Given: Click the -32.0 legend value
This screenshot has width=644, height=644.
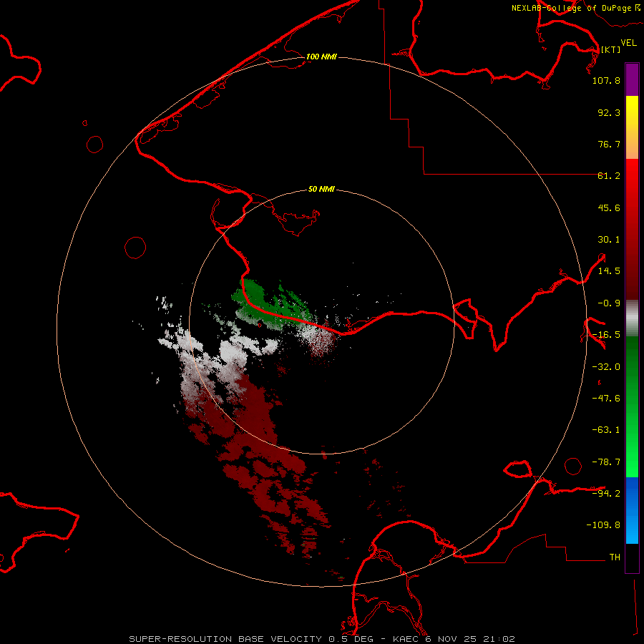Looking at the screenshot, I should click(606, 367).
